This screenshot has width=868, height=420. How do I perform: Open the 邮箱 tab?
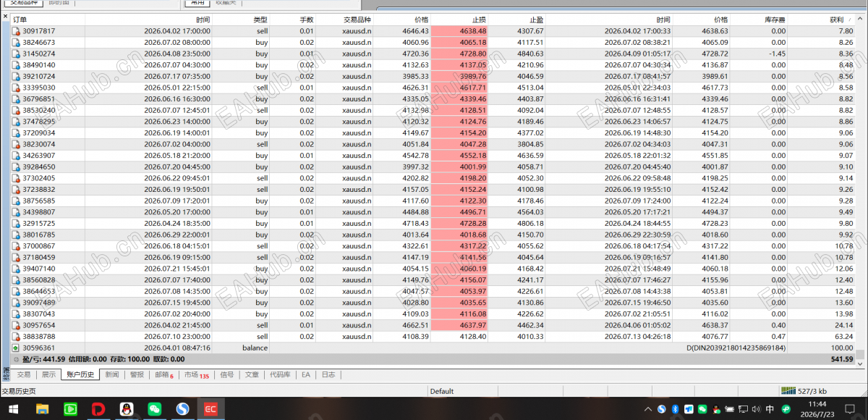[x=164, y=375]
